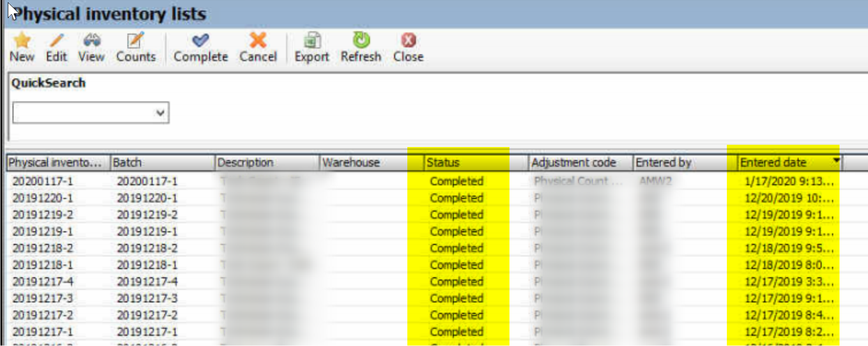Screen dimensions: 868x346
Task: Click Completed status for 20191220-1
Action: (x=457, y=198)
